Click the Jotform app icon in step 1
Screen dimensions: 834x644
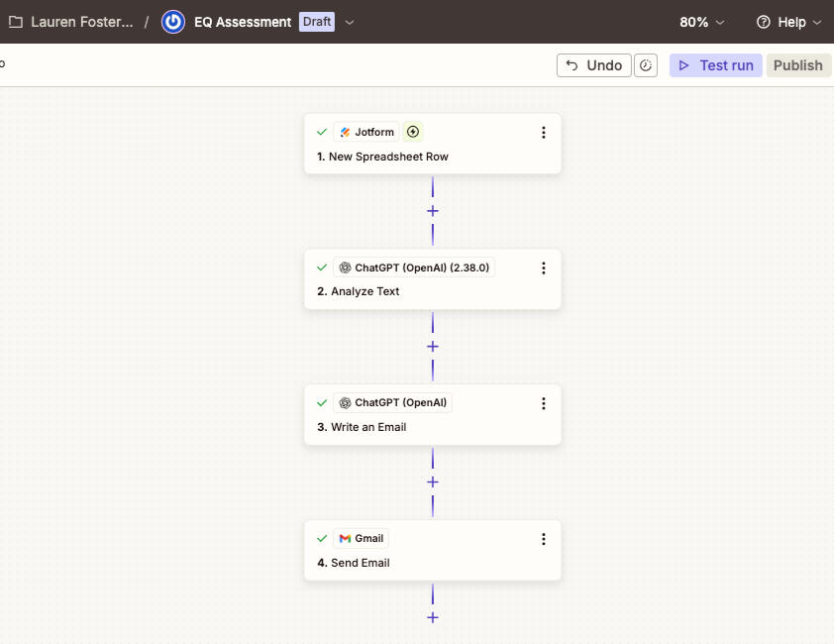click(345, 132)
